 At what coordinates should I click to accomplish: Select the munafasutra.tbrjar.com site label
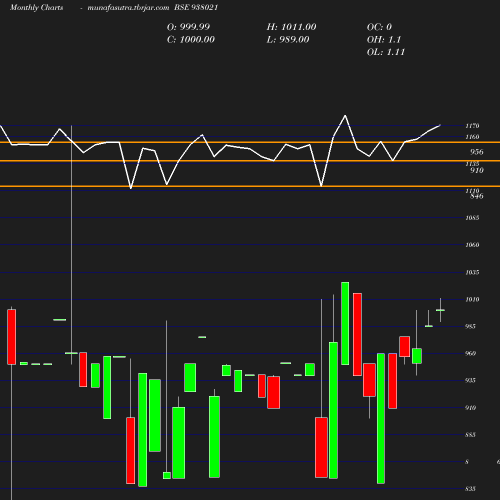coord(128,8)
